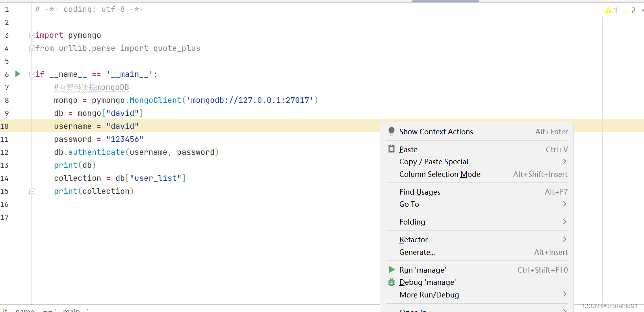Click quote_plus in the import line
The image size is (644, 312).
(177, 48)
